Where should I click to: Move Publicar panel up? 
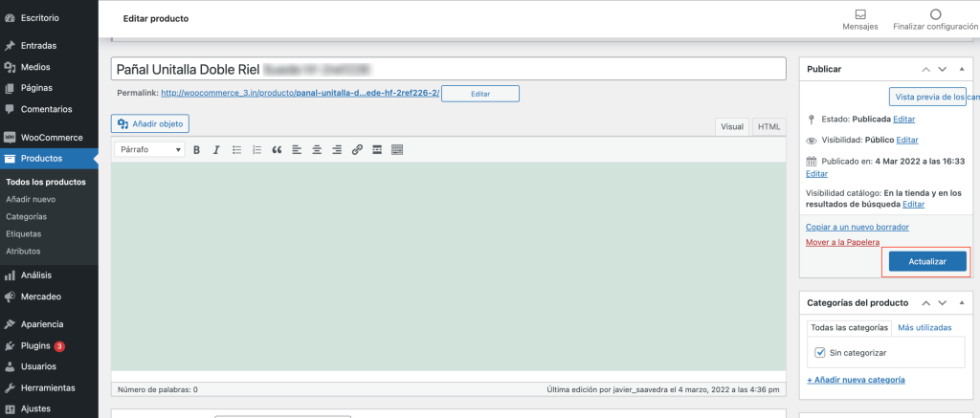point(926,70)
